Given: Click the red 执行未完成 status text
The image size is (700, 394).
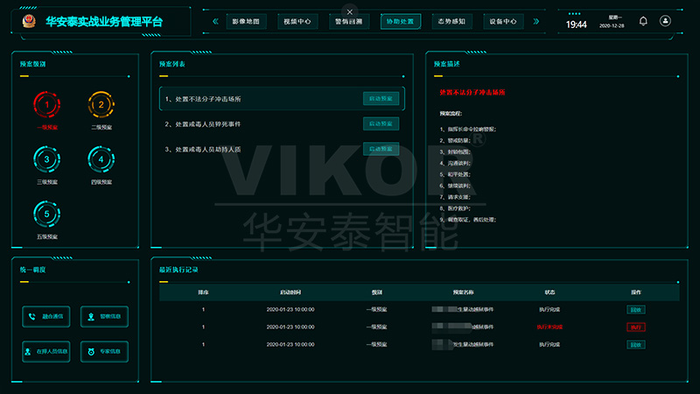Looking at the screenshot, I should 550,327.
